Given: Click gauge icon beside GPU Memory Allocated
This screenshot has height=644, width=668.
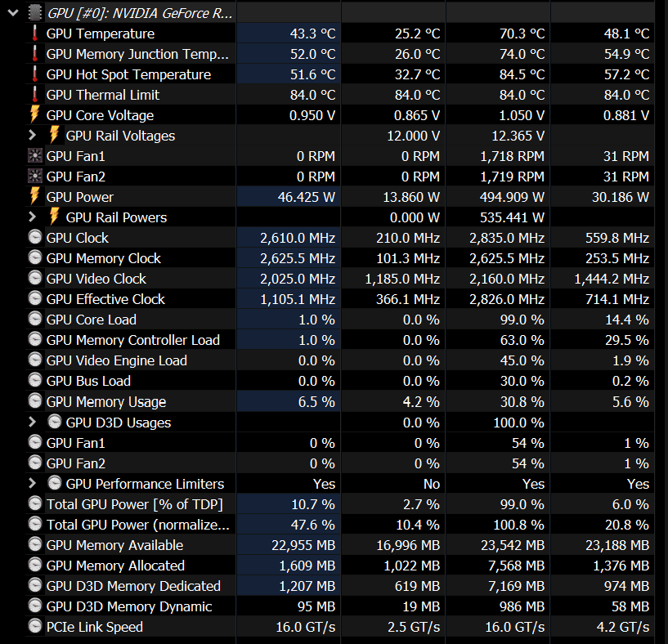Looking at the screenshot, I should click(35, 565).
